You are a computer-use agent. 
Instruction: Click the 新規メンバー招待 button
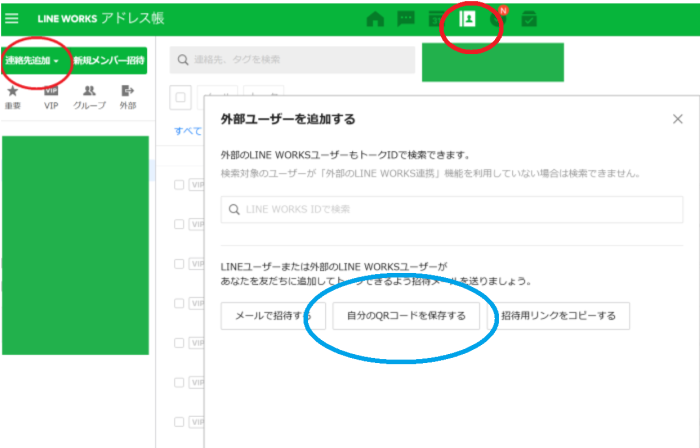point(109,60)
